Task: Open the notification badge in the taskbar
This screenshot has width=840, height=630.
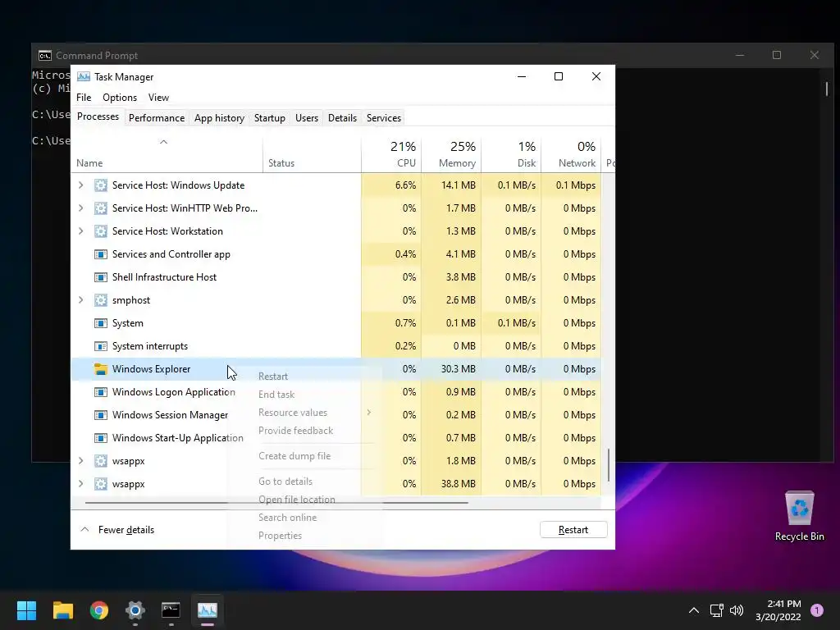Action: tap(816, 610)
